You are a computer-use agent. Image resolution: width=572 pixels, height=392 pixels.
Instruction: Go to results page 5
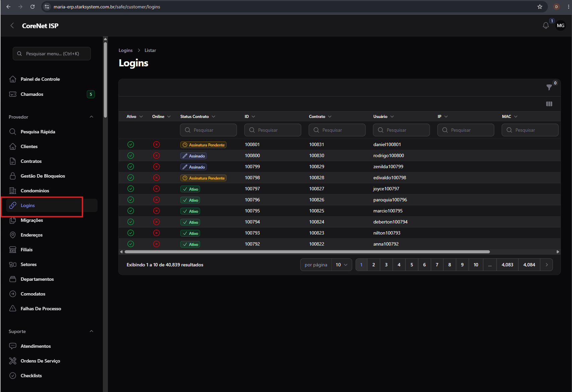coord(411,265)
